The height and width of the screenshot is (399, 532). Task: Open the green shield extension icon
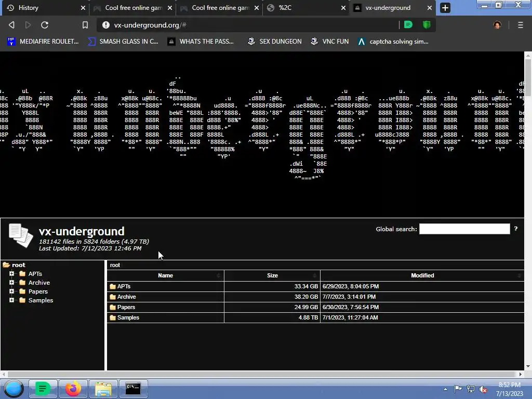pyautogui.click(x=427, y=25)
